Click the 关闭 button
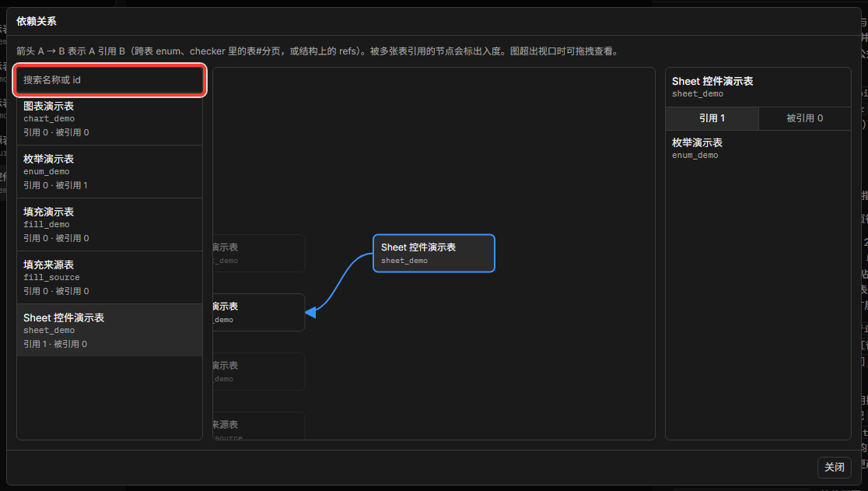This screenshot has height=491, width=868. click(835, 467)
